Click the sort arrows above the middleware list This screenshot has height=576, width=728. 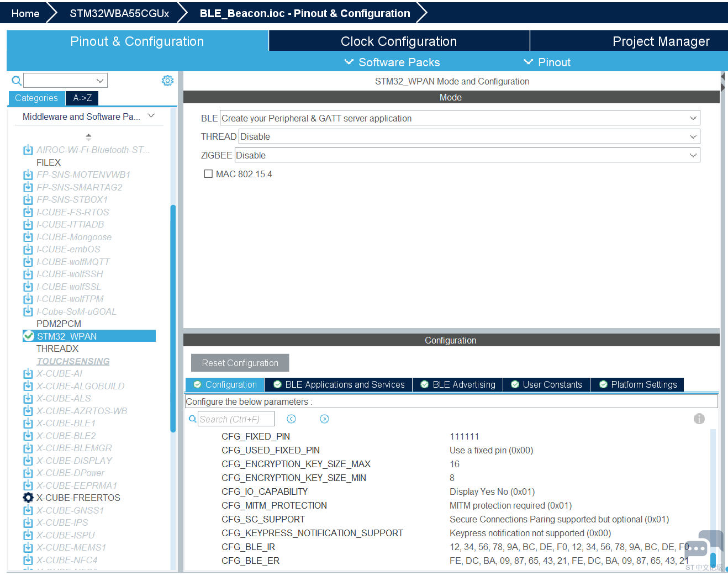coord(88,136)
